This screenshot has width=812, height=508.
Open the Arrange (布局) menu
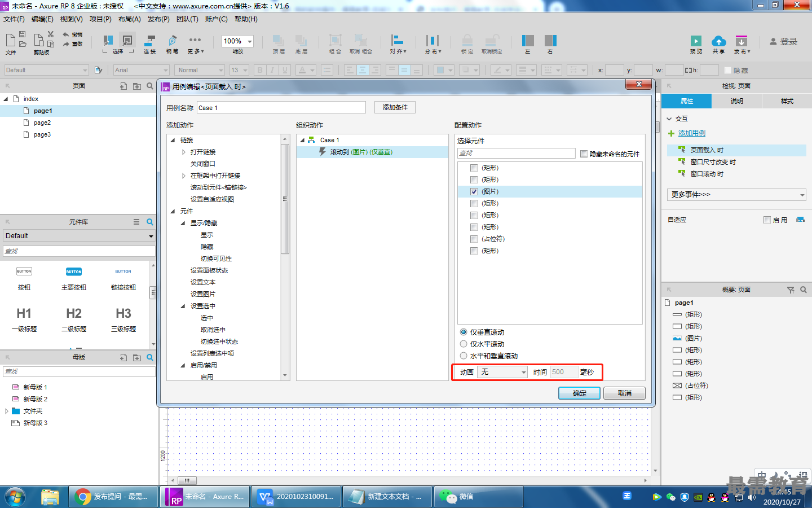point(130,19)
